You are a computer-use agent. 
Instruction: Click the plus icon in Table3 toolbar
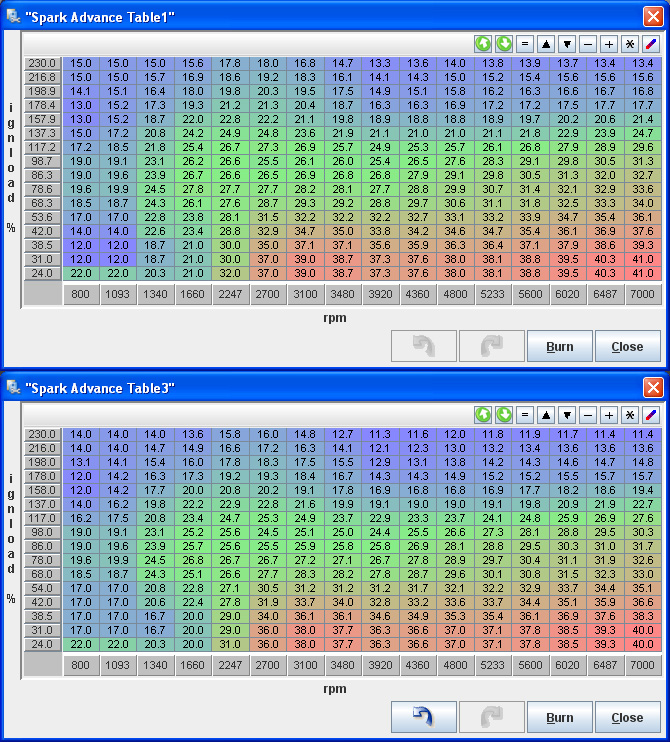[x=608, y=415]
